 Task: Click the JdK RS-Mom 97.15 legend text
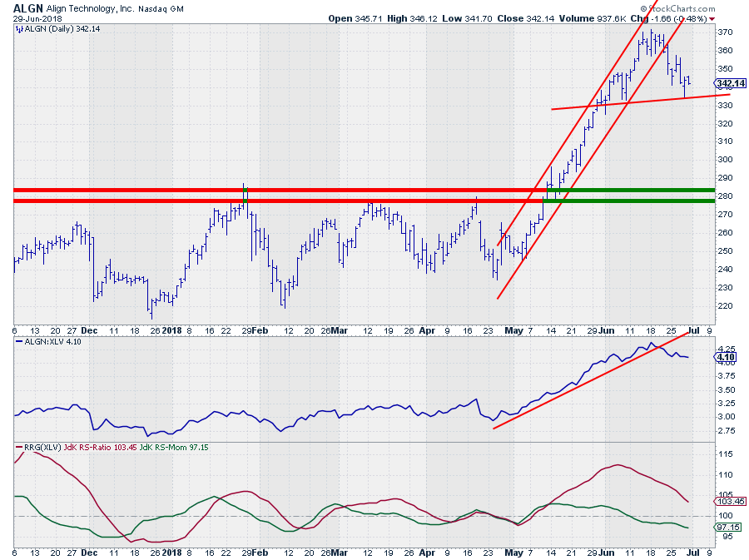click(174, 448)
